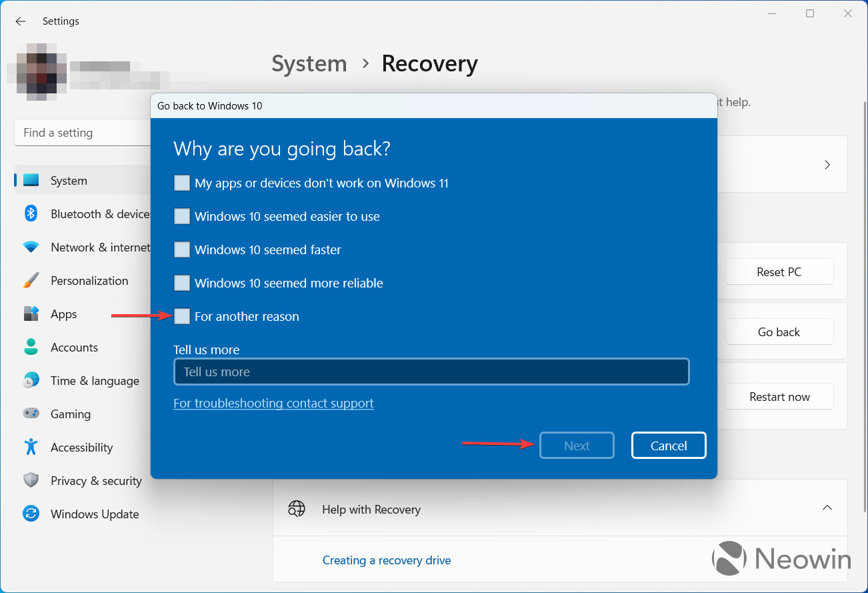Viewport: 868px width, 593px height.
Task: Tick "Windows 10 seemed easier to use"
Action: [x=182, y=216]
